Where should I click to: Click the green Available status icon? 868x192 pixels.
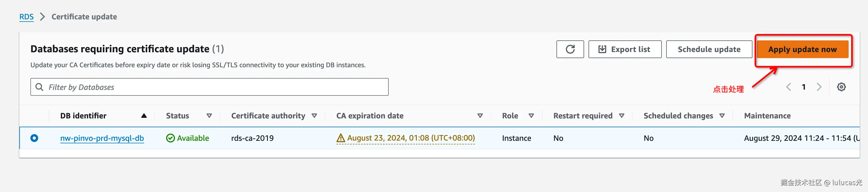[171, 138]
